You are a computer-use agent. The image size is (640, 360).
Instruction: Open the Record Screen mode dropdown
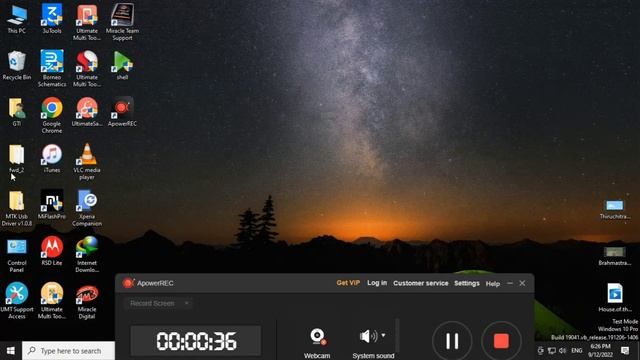[x=158, y=303]
